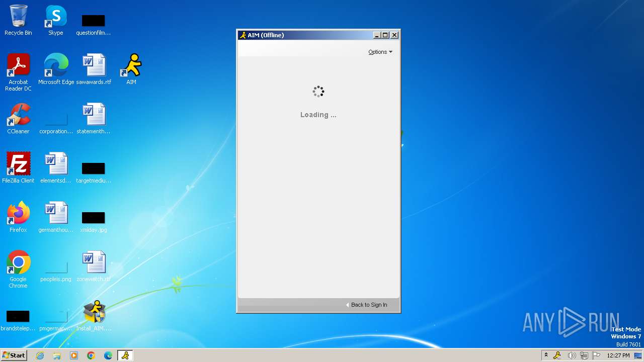Launch CCleaner from the desktop

pos(18,119)
